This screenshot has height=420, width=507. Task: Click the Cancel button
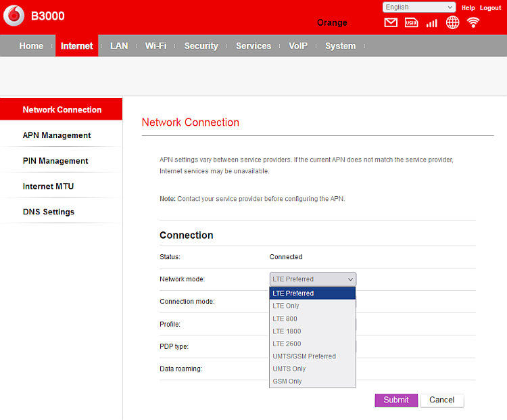click(441, 400)
